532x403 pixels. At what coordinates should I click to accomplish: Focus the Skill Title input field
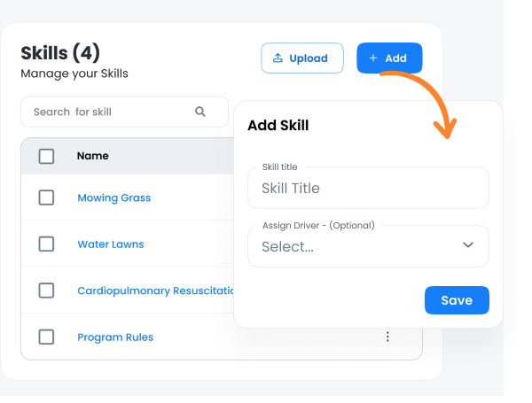pyautogui.click(x=368, y=188)
